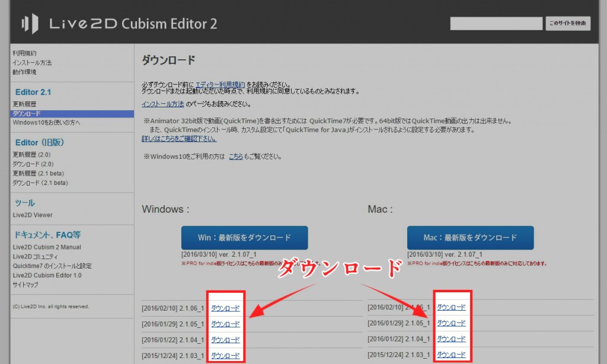
Task: Open Live2D Cubism 2 Manual link
Action: pos(47,247)
